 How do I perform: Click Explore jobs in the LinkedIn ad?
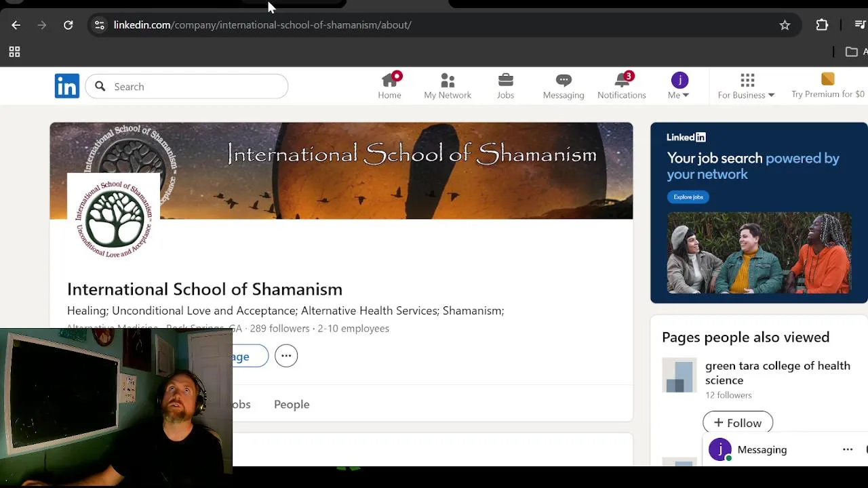click(x=688, y=197)
